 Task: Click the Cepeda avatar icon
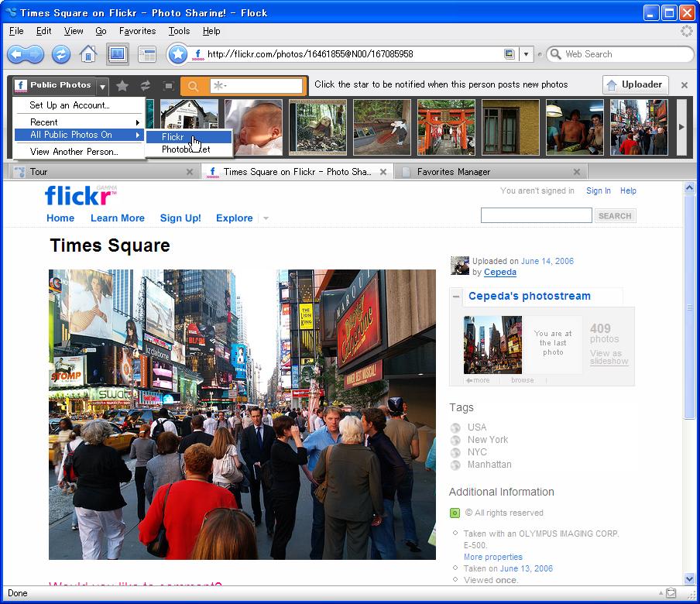[459, 265]
